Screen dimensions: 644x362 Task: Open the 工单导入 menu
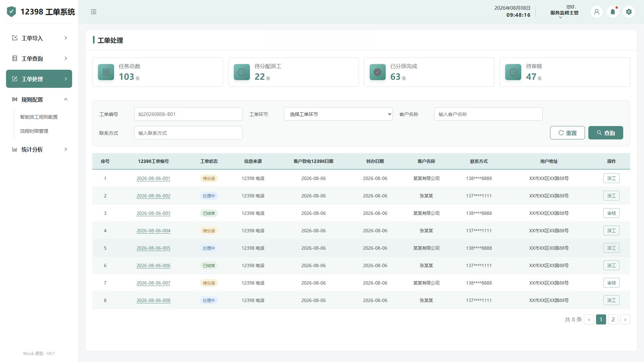[39, 38]
